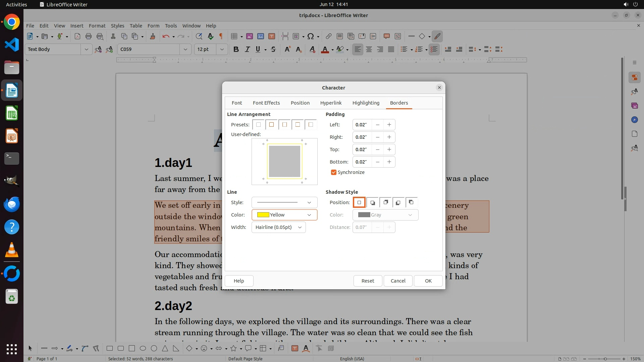644x362 pixels.
Task: Open the Yellow line color picker
Action: [284, 215]
